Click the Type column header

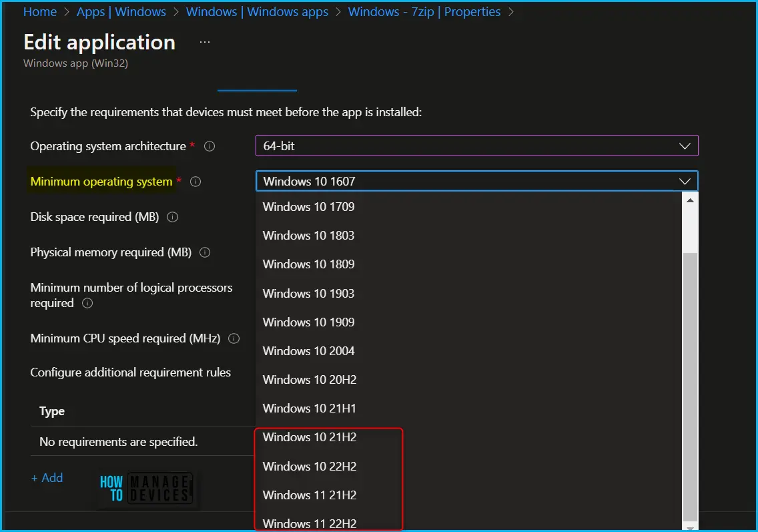52,411
